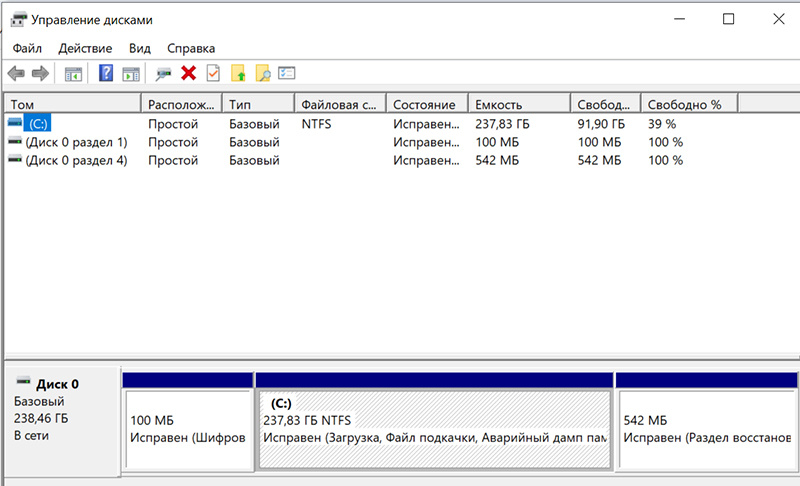Click the NTFS file system cell

pos(316,124)
